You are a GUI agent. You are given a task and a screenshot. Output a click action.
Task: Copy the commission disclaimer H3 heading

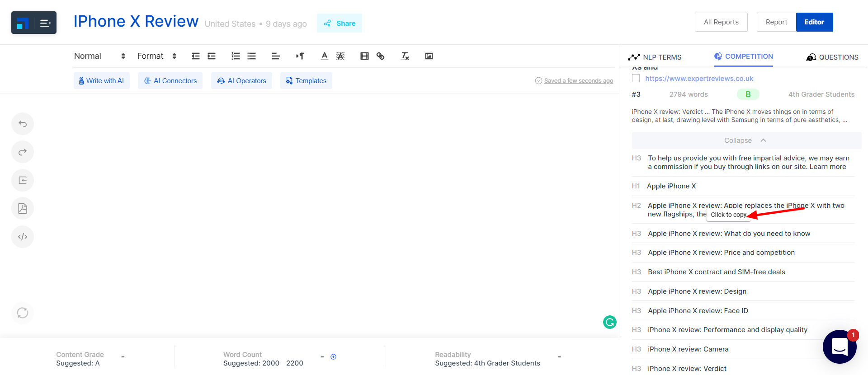[x=748, y=162]
